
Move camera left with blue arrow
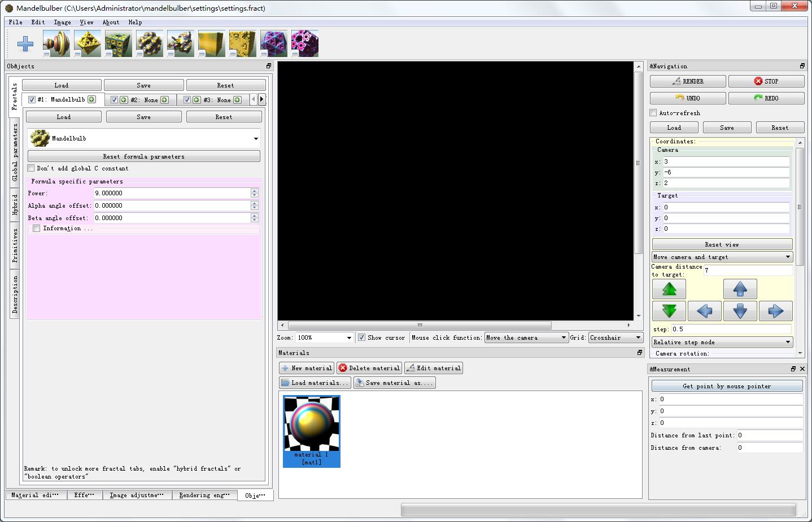(704, 311)
